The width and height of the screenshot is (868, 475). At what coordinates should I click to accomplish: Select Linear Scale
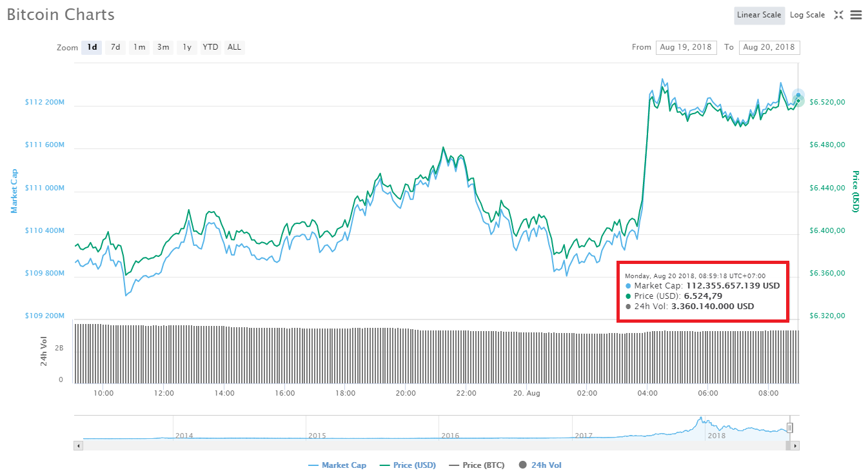click(759, 15)
